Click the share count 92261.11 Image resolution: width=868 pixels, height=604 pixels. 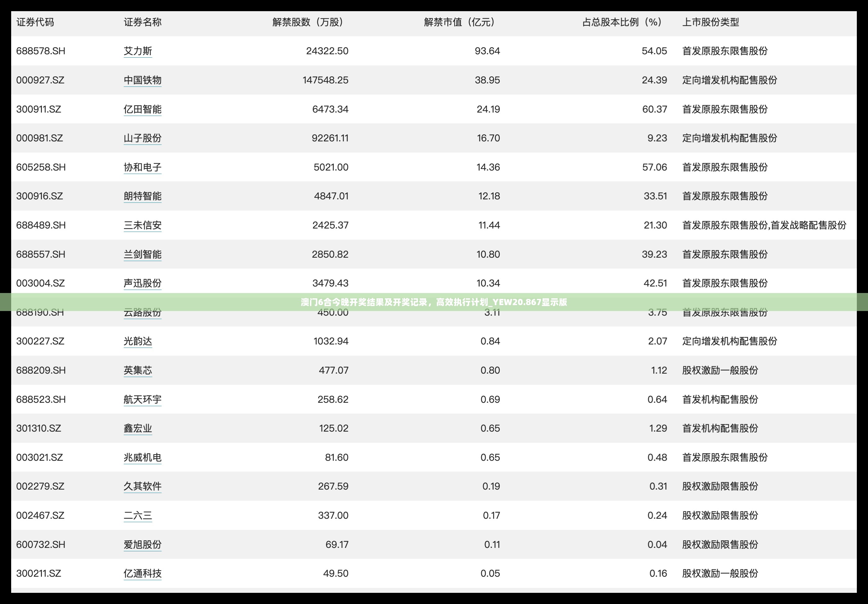point(330,138)
